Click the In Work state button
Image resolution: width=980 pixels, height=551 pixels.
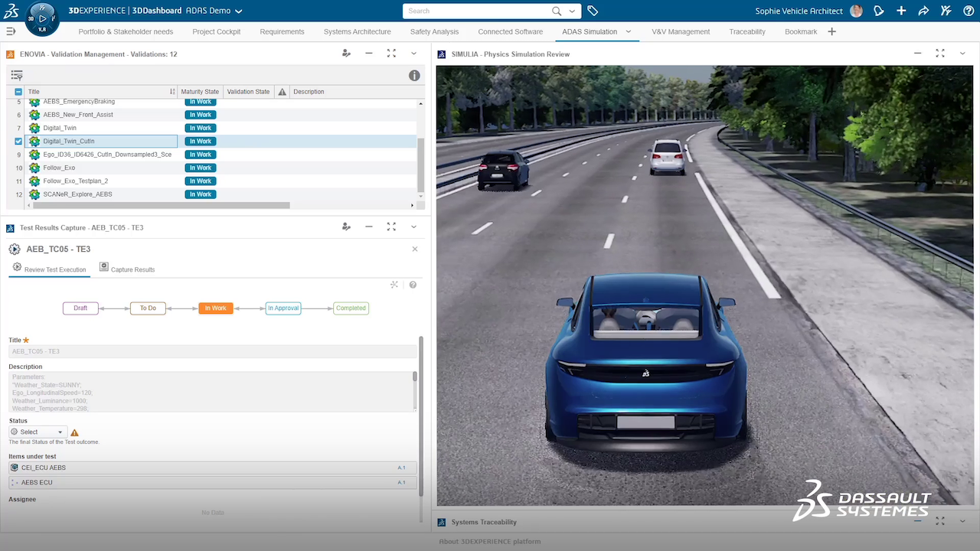215,308
